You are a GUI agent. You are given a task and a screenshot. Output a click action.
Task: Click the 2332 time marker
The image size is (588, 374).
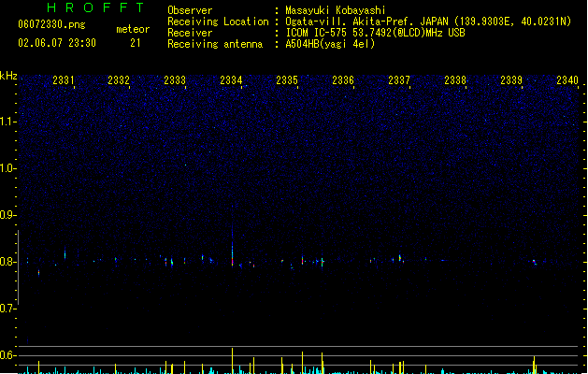pyautogui.click(x=119, y=80)
